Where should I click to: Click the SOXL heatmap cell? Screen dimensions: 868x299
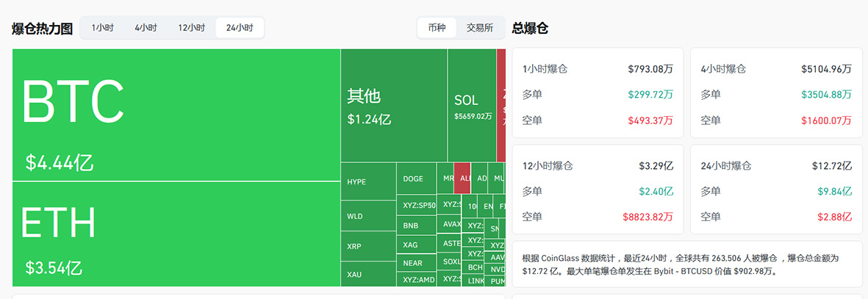tap(449, 262)
